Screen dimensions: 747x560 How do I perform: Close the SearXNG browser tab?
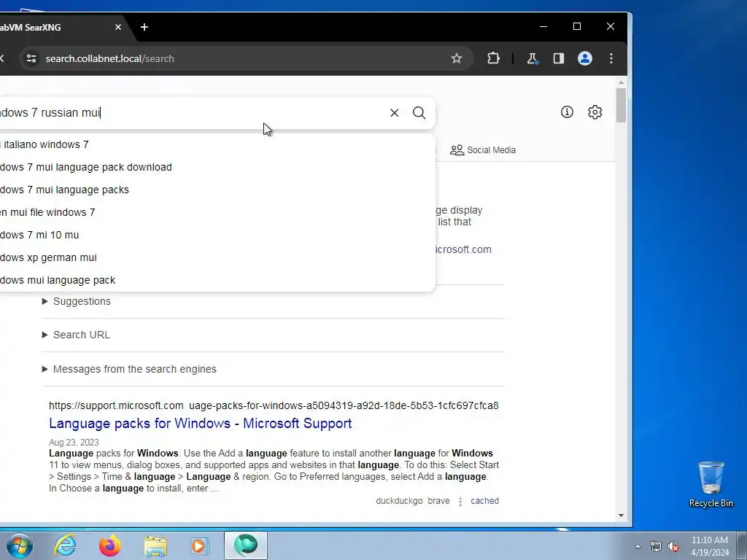(118, 27)
